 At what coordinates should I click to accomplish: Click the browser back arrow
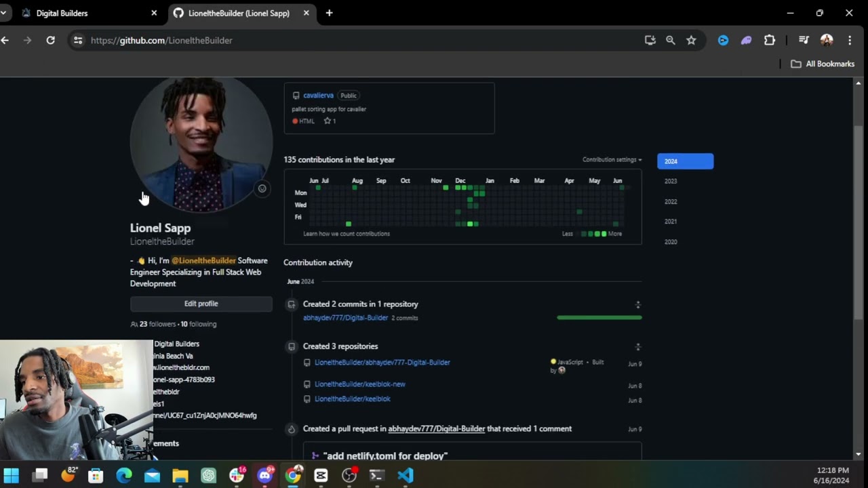5,41
